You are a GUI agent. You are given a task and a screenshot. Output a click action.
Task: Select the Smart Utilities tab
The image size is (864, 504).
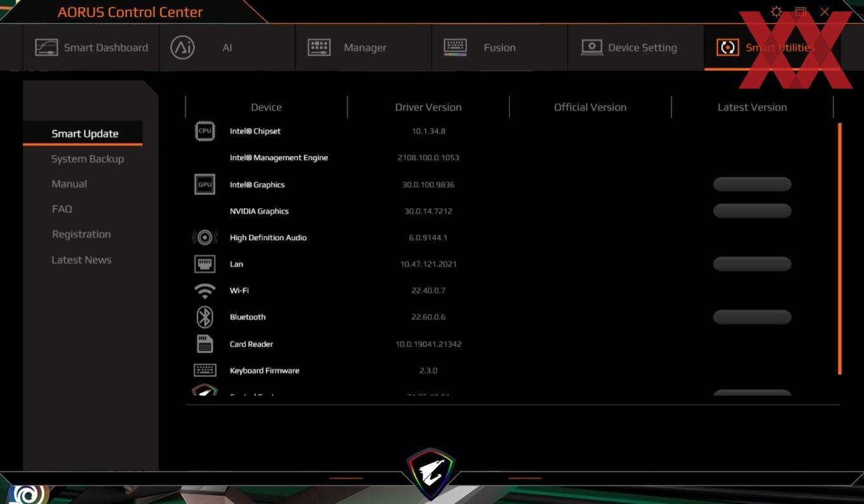pos(772,48)
